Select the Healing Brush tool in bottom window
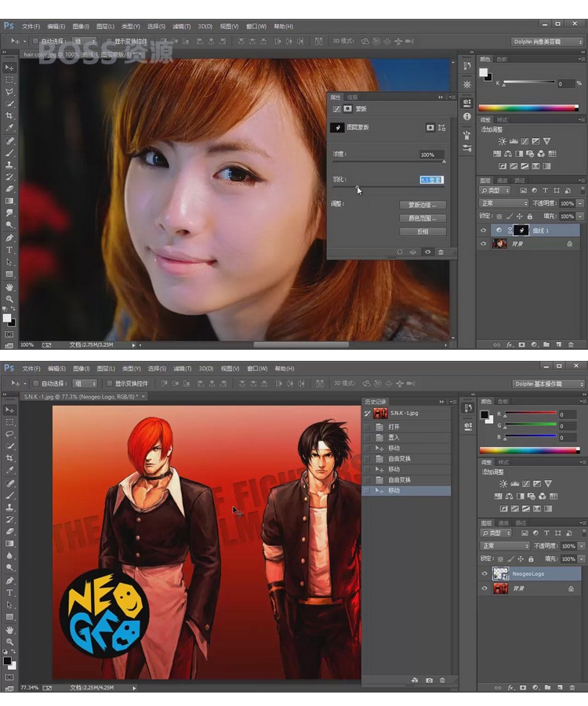The height and width of the screenshot is (706, 588). click(9, 482)
